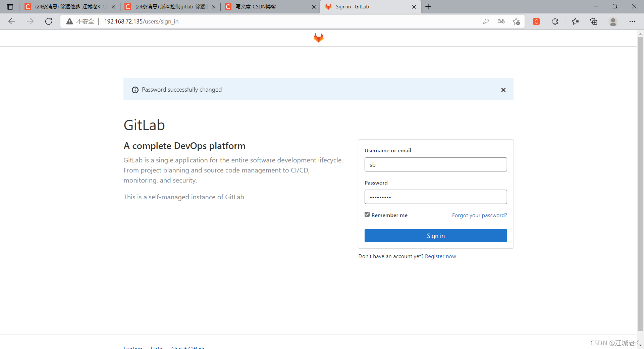Click the address bar URL text
644x349 pixels.
[141, 21]
